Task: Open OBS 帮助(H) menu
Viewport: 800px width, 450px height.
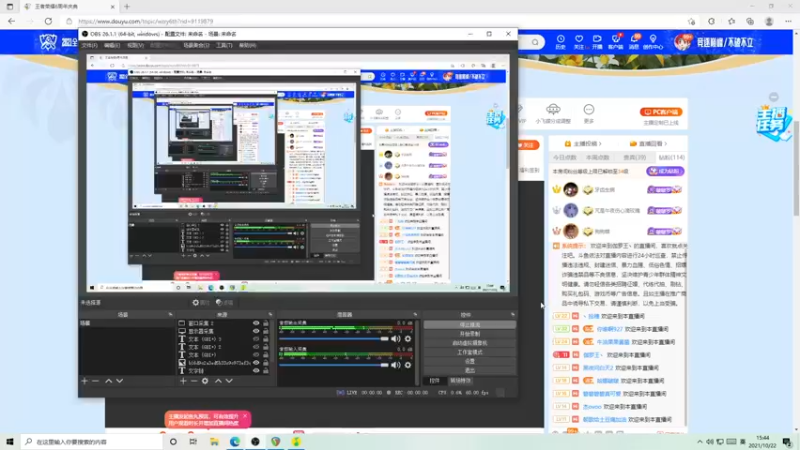Action: coord(247,45)
